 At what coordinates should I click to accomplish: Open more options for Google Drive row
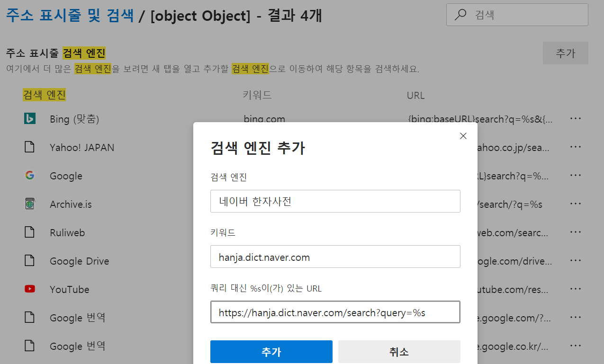(x=576, y=261)
